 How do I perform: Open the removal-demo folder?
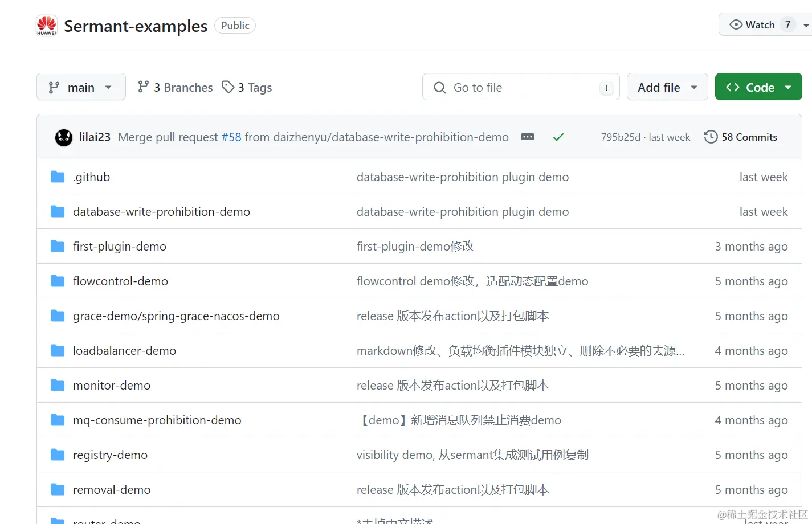coord(112,490)
